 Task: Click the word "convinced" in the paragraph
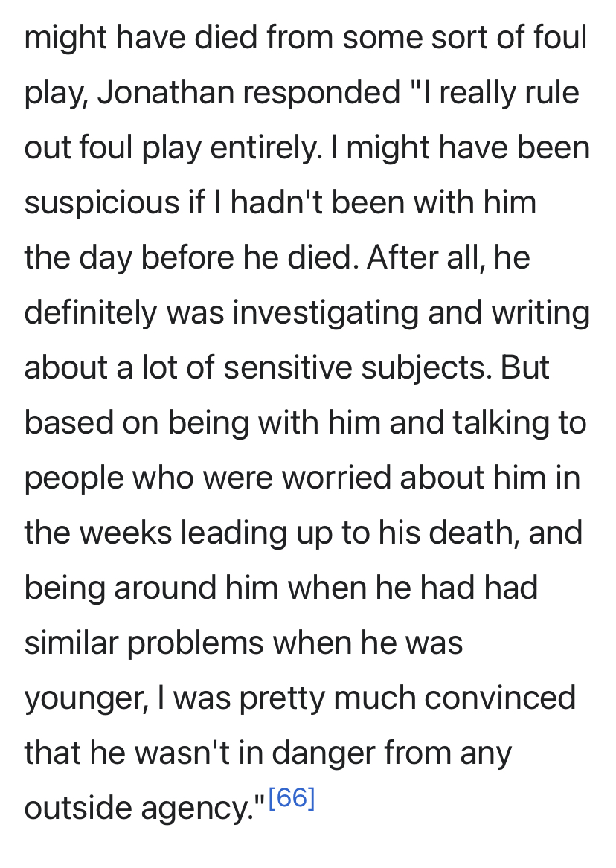pyautogui.click(x=501, y=698)
